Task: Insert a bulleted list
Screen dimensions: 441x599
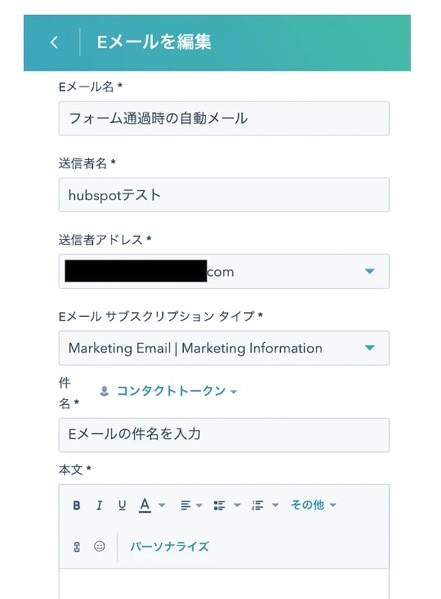Action: coord(219,505)
